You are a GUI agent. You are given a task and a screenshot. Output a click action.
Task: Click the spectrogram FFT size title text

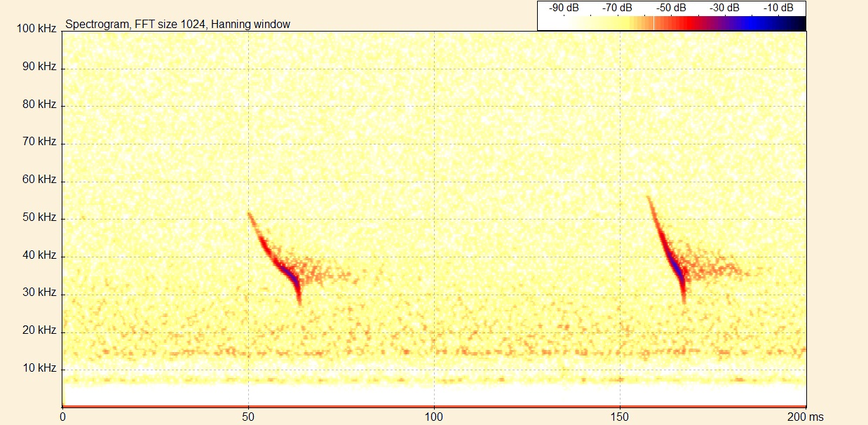(x=178, y=24)
